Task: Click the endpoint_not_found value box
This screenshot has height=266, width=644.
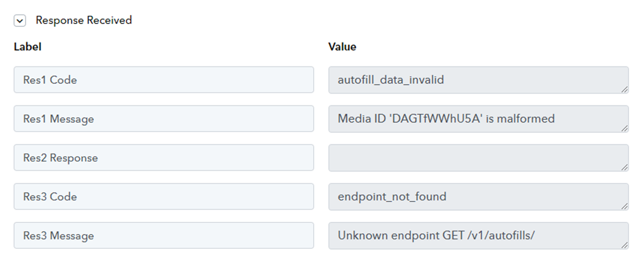Action: pos(479,197)
